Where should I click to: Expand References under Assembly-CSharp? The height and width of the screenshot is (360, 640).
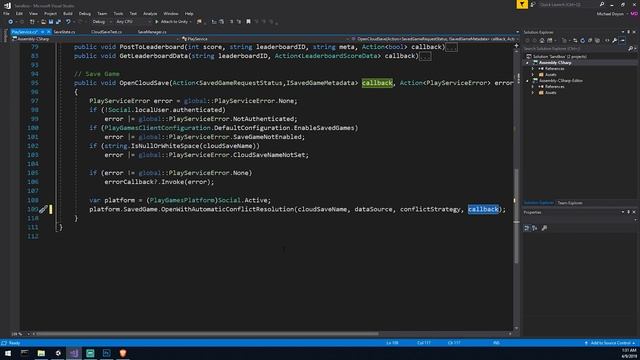(533, 69)
